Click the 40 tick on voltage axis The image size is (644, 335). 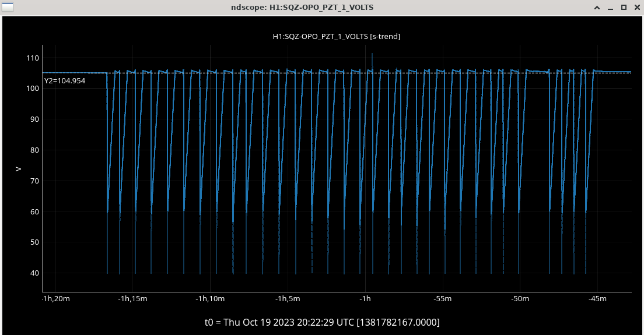point(34,273)
